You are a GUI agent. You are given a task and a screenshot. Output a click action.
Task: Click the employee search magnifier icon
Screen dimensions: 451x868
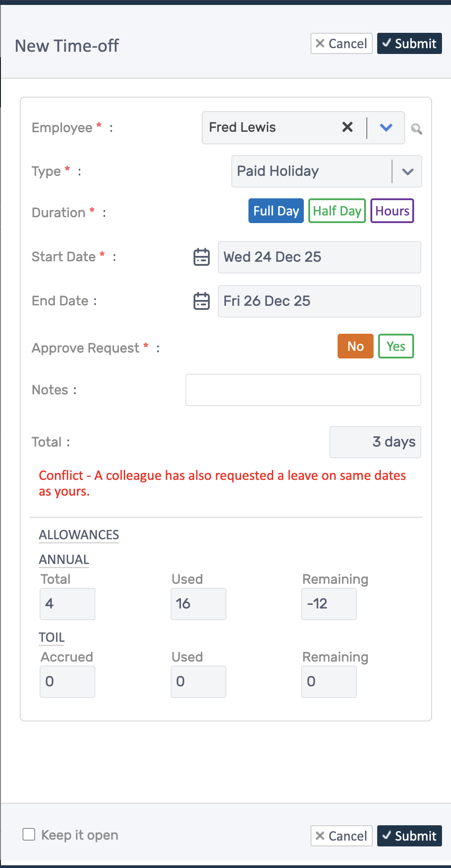pos(416,129)
